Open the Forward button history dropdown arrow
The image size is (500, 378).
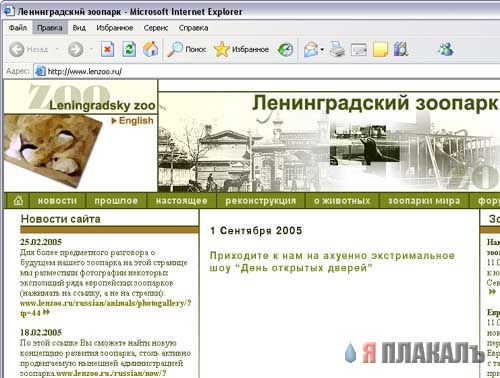(91, 49)
